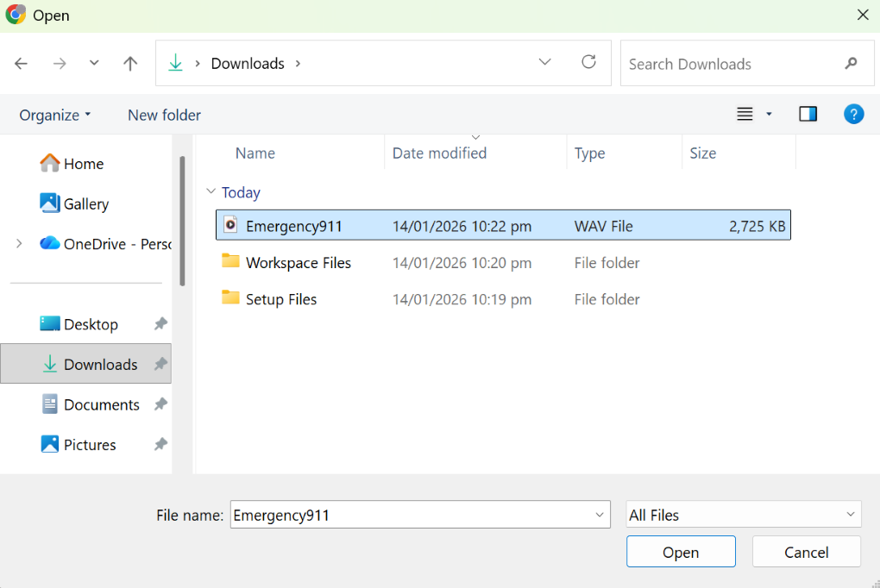Unpin Documents from Quick access
The height and width of the screenshot is (588, 880).
tap(160, 404)
